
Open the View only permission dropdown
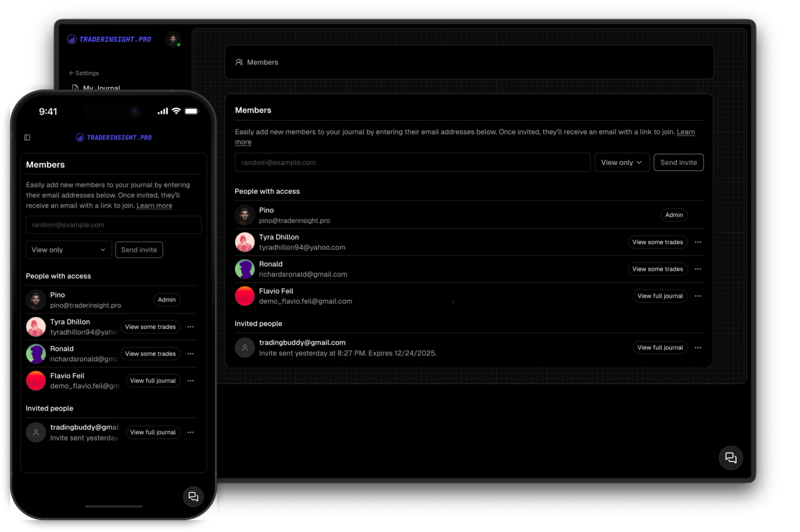pos(621,162)
